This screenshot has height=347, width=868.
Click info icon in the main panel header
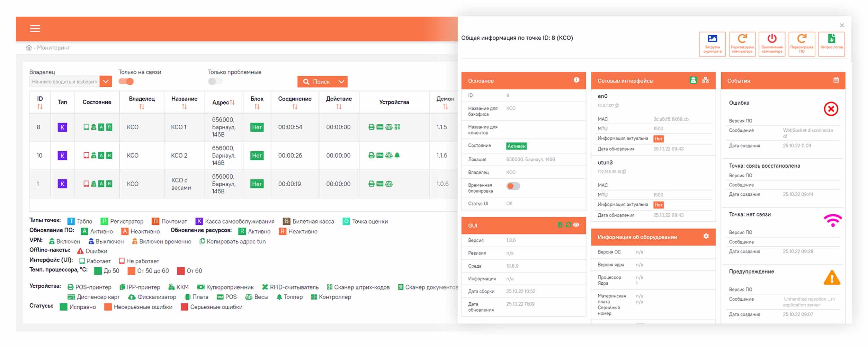point(576,80)
